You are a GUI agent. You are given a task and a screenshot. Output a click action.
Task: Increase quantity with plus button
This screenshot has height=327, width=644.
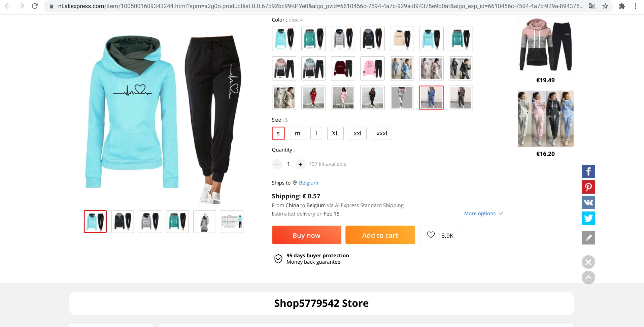(x=300, y=164)
